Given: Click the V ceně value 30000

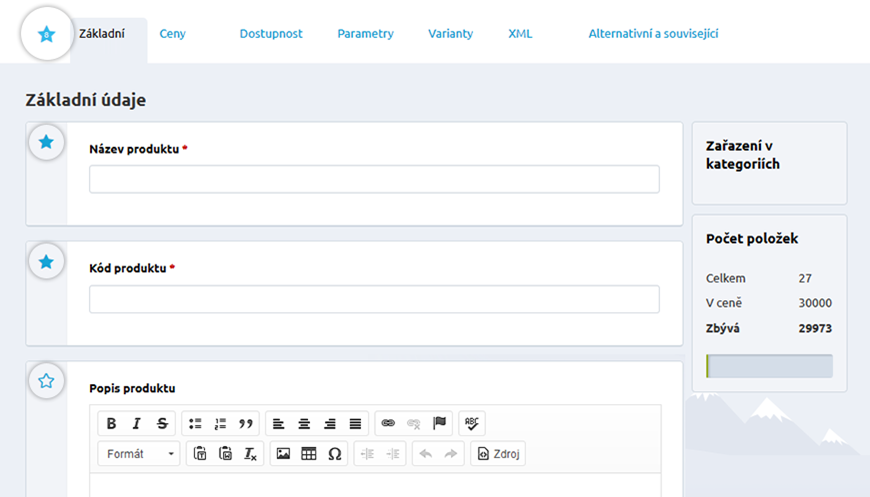Looking at the screenshot, I should point(815,303).
